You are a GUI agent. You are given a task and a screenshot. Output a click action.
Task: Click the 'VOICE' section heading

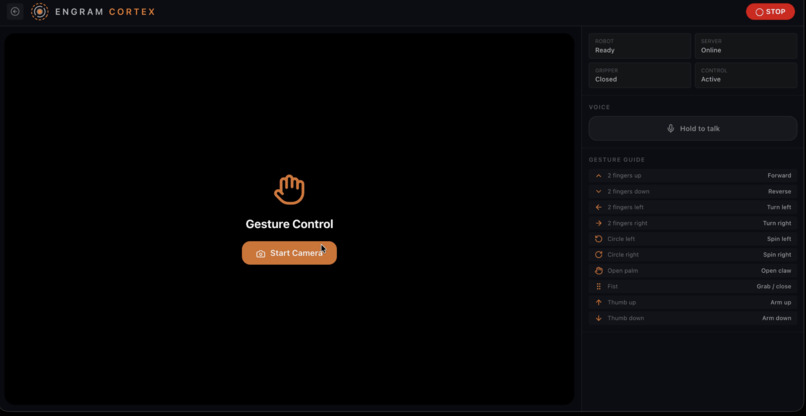(x=599, y=107)
